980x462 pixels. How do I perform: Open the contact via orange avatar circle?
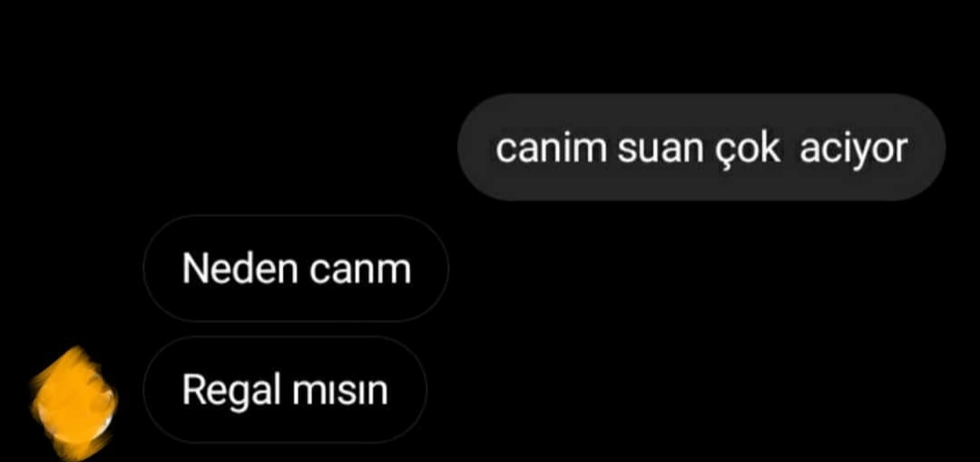73,403
